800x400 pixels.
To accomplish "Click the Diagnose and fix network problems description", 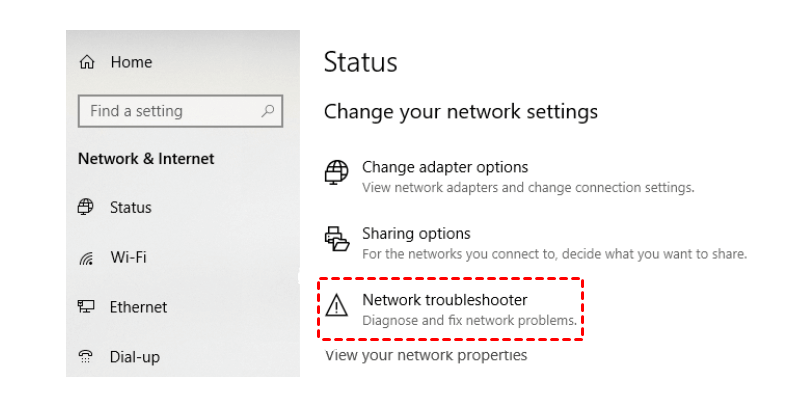I will [x=469, y=321].
